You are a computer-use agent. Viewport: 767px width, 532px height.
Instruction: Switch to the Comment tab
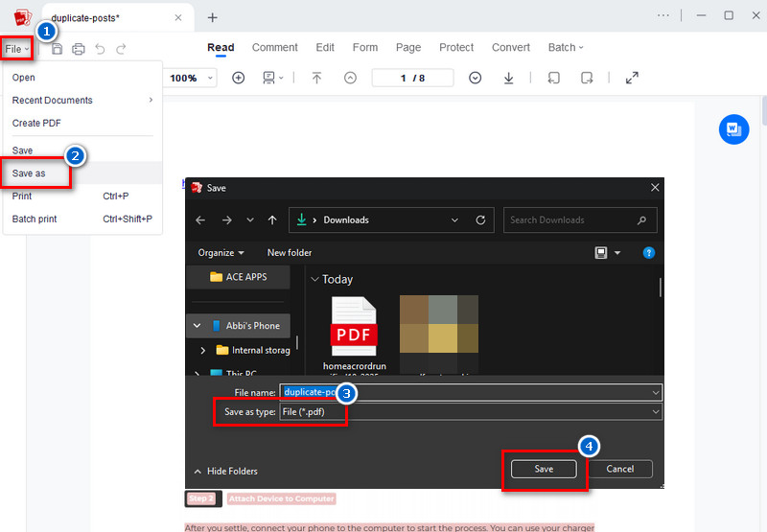(274, 48)
